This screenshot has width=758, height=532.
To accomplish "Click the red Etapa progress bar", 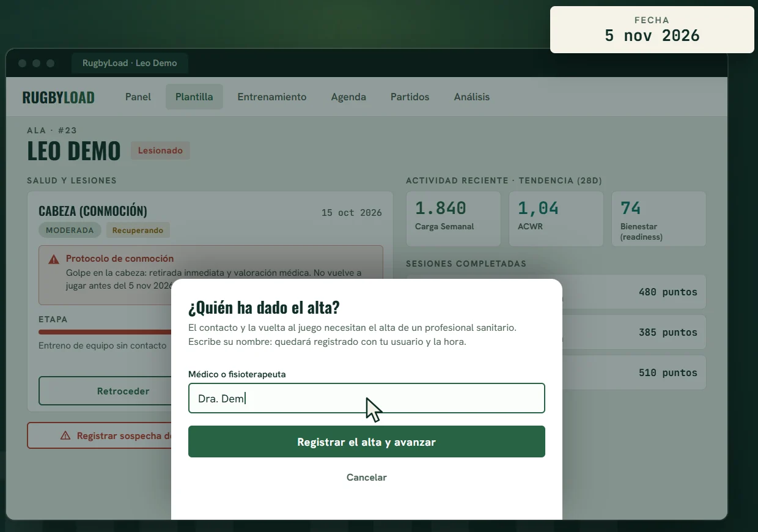I will click(105, 332).
